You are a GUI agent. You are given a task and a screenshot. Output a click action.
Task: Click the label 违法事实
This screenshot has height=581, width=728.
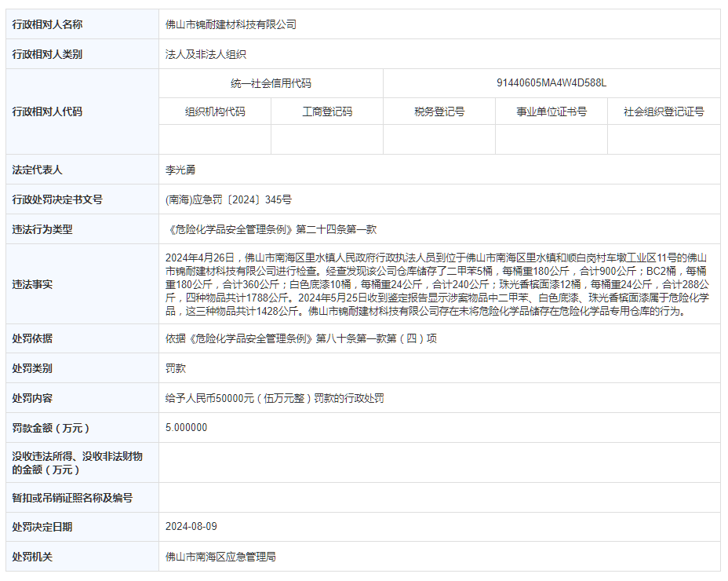pos(32,284)
